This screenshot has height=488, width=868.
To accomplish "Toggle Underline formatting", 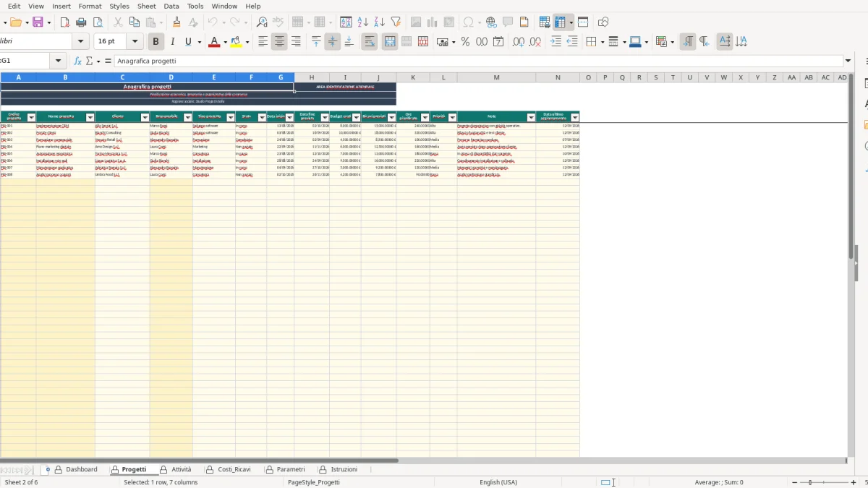I will click(189, 42).
